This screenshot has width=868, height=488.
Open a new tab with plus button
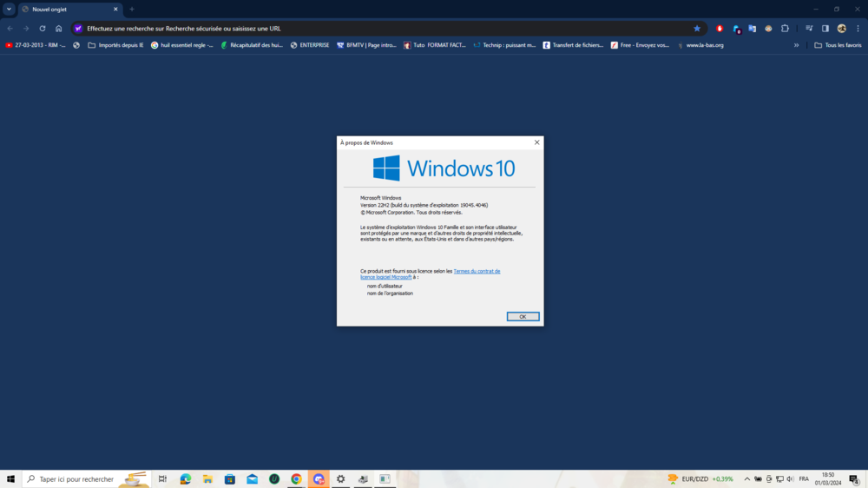(x=132, y=10)
